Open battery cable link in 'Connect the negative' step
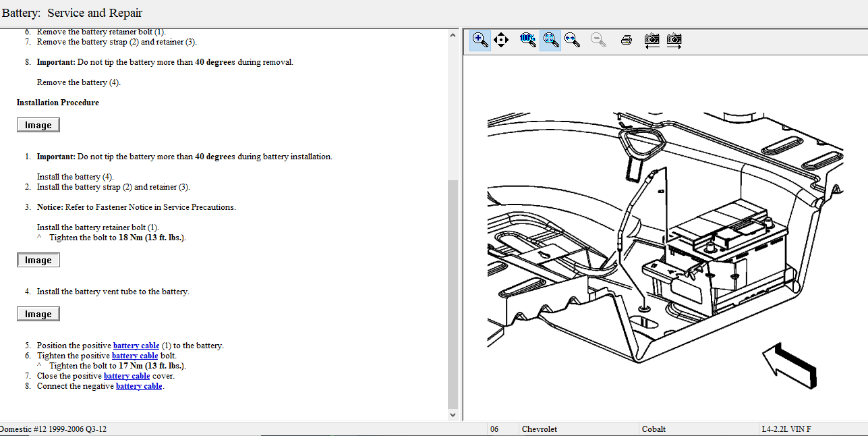Viewport: 868px width, 436px height. 139,386
